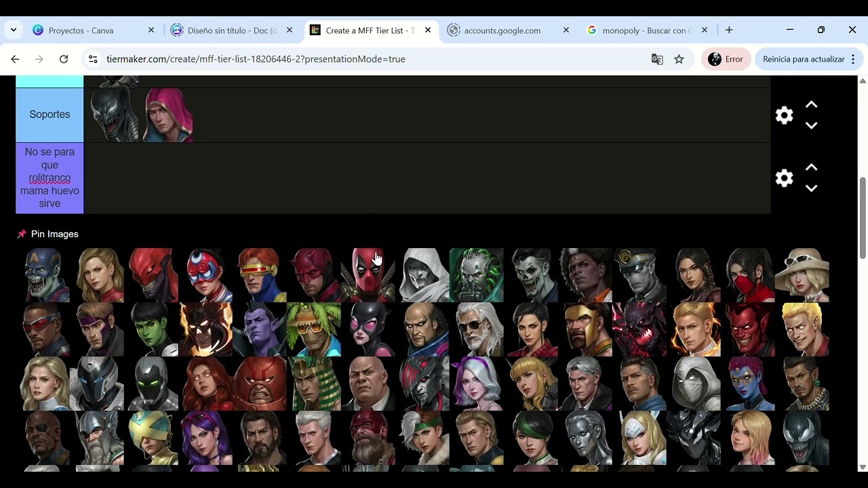Select the Venom portrait in bottom row
The width and height of the screenshot is (868, 488).
(803, 439)
